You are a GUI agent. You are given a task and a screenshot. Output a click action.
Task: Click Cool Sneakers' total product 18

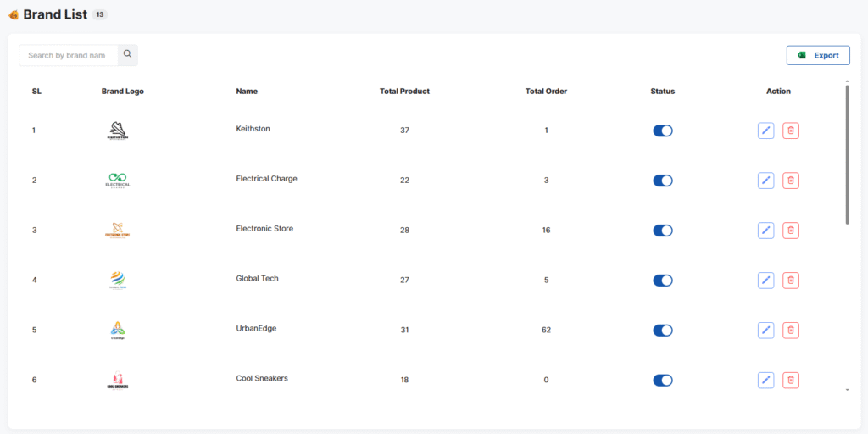pos(404,381)
